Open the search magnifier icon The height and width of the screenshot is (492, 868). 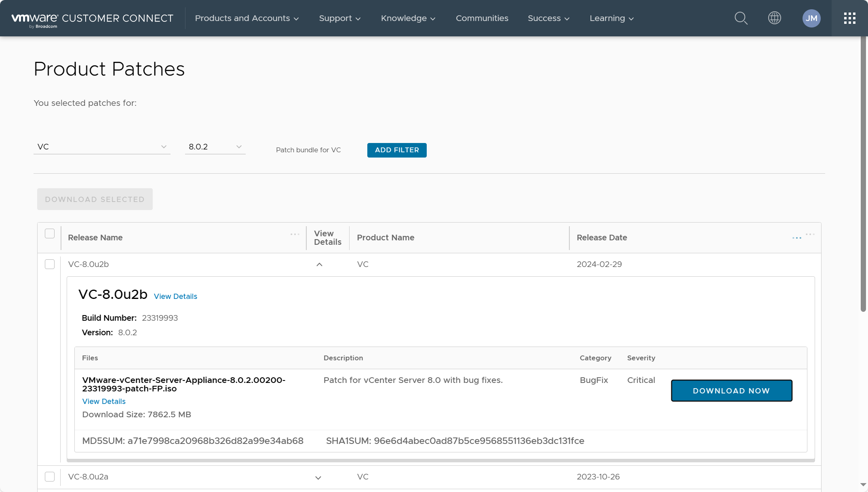(x=741, y=18)
